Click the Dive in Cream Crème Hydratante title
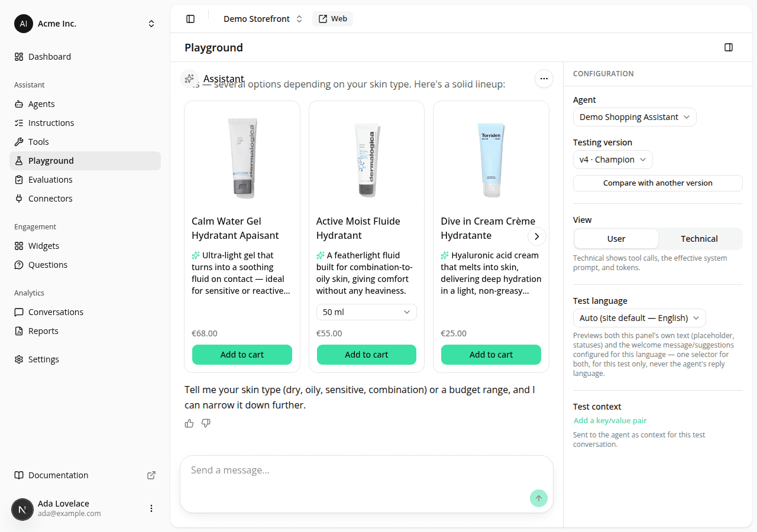The height and width of the screenshot is (532, 757). pyautogui.click(x=488, y=228)
